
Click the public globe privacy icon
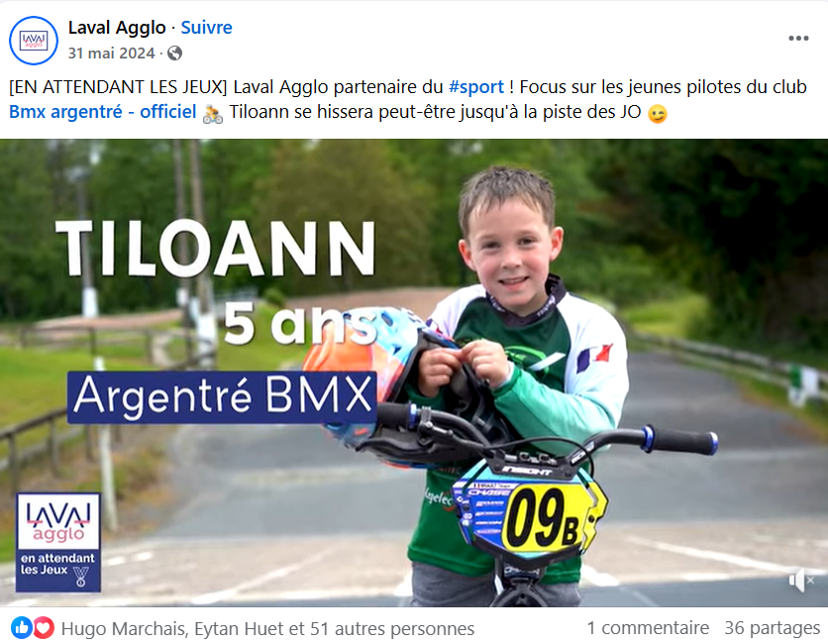click(x=174, y=54)
